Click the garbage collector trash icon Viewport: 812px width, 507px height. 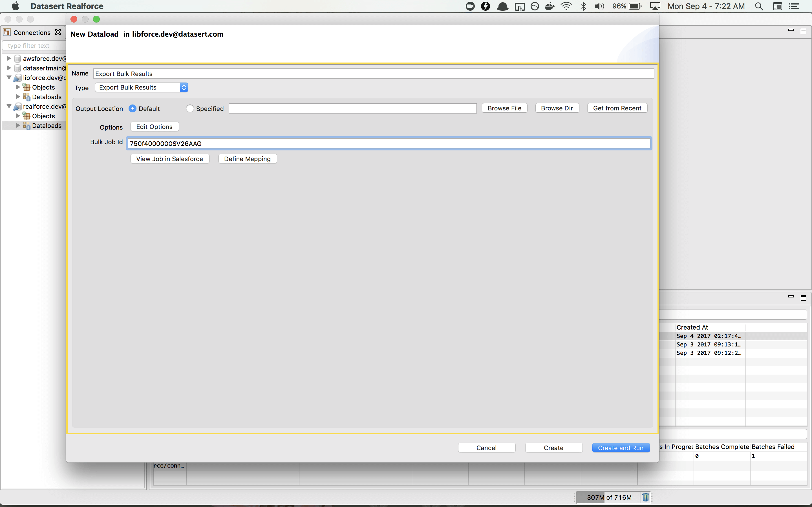tap(645, 497)
